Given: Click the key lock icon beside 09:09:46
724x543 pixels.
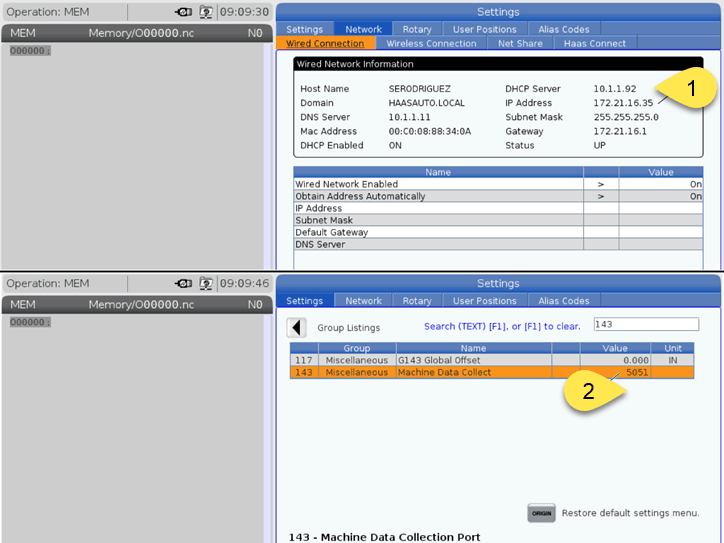Looking at the screenshot, I should (x=184, y=283).
